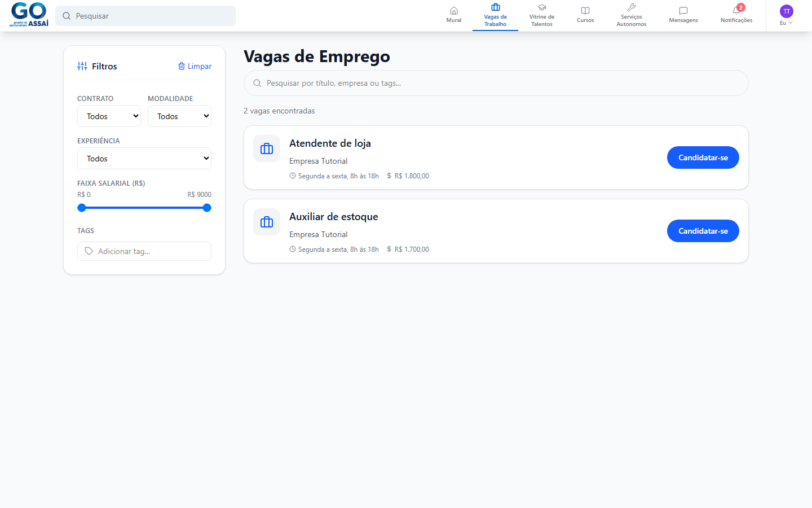Open the Cursos tab
Screen dimensions: 812x508
point(585,16)
